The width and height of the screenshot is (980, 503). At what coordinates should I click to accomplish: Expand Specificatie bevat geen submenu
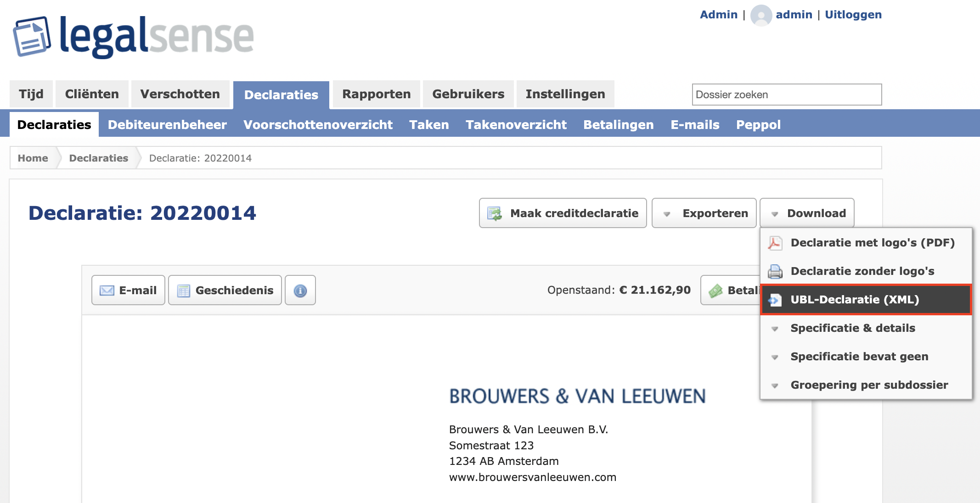pyautogui.click(x=866, y=357)
